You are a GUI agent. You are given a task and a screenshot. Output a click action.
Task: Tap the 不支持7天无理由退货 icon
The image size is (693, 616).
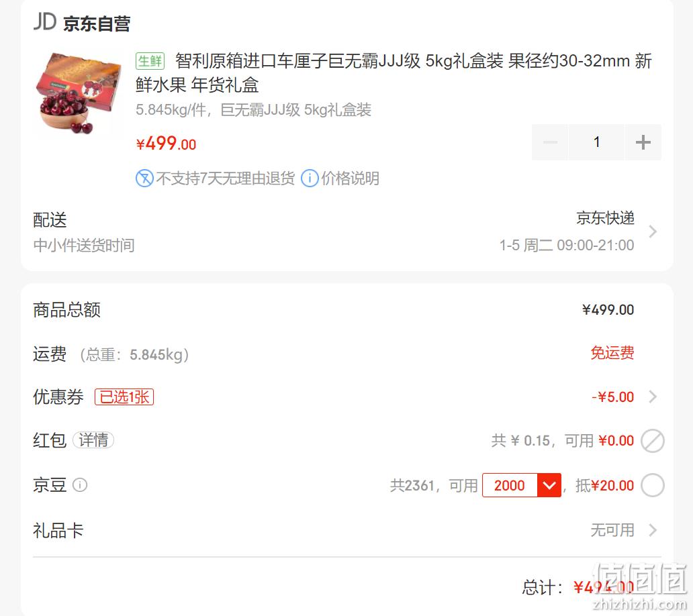[x=144, y=178]
